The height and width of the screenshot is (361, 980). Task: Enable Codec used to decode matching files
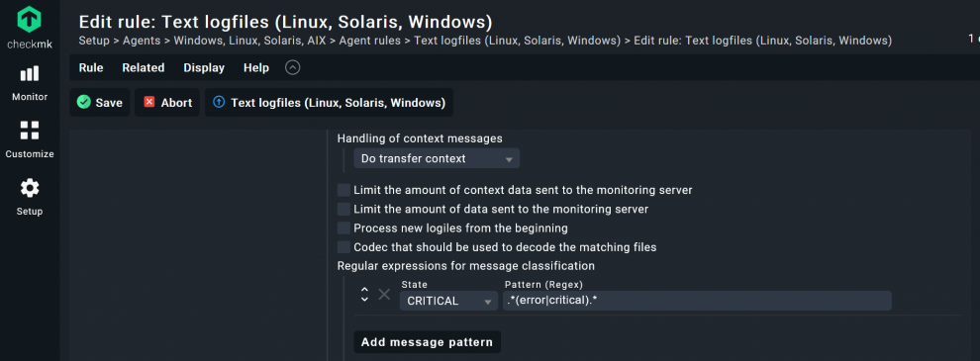(343, 247)
